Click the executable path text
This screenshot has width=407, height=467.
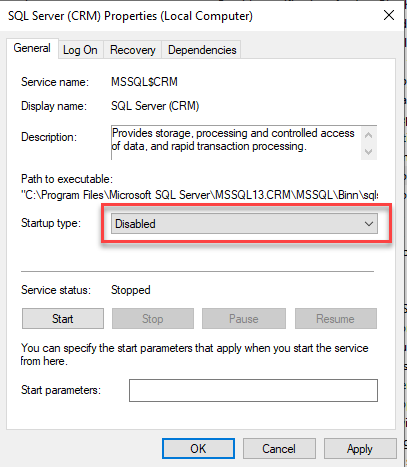click(x=200, y=195)
